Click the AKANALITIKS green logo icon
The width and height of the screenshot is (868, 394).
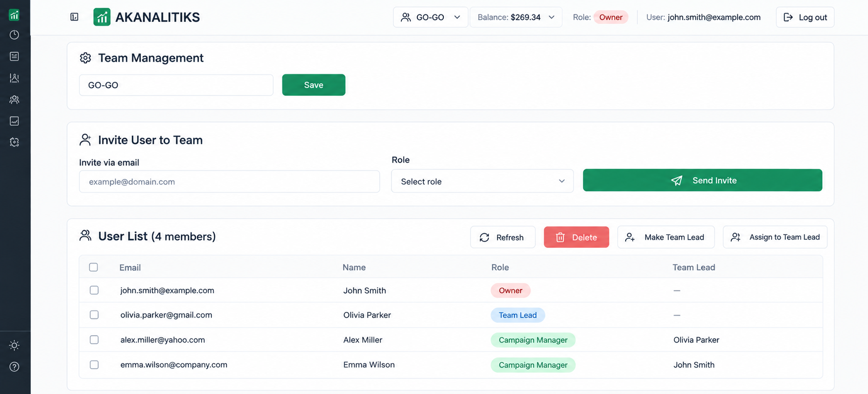[102, 17]
